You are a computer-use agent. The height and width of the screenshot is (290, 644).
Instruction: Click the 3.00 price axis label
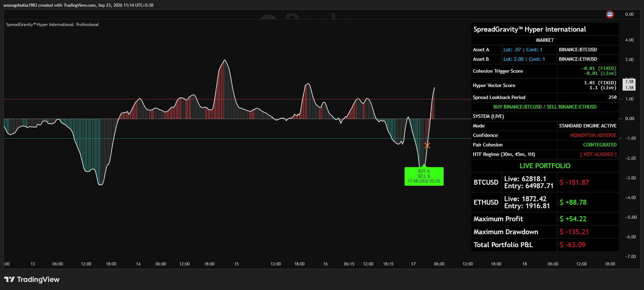[x=629, y=60]
